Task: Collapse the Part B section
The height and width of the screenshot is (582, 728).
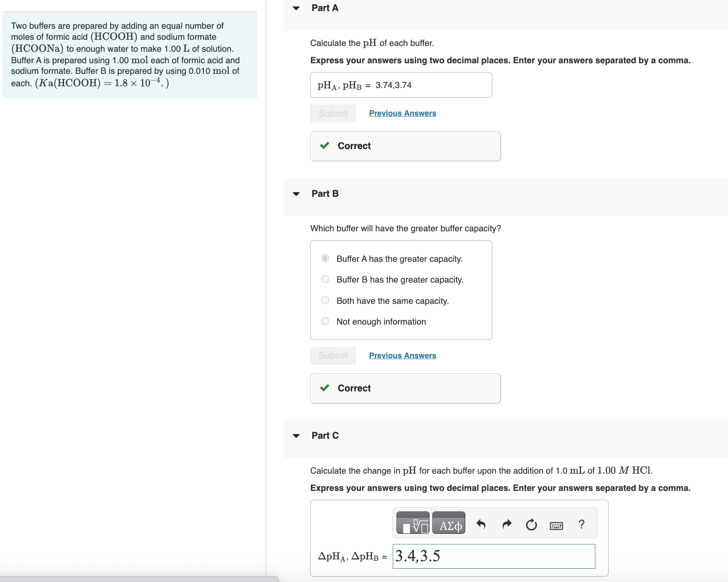Action: coord(295,193)
